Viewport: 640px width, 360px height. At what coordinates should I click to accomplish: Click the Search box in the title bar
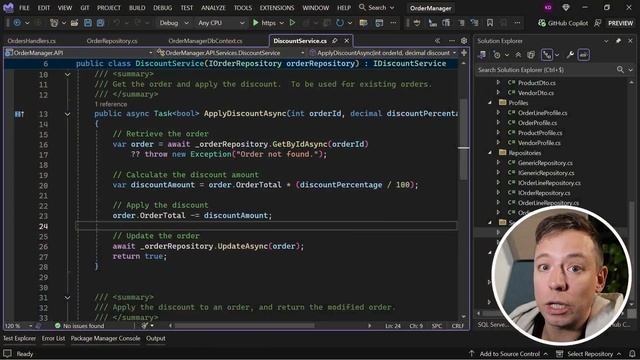point(376,8)
